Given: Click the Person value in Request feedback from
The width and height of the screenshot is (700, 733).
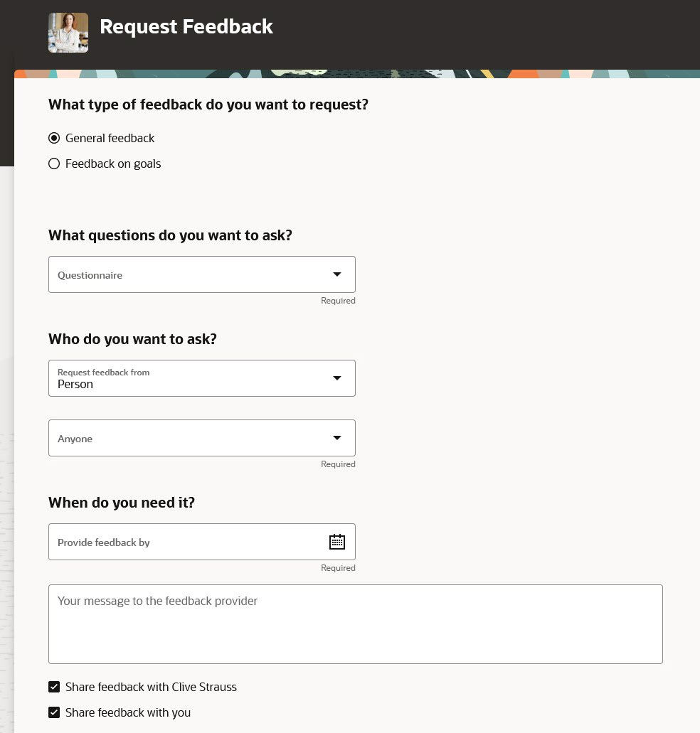Looking at the screenshot, I should tap(75, 384).
